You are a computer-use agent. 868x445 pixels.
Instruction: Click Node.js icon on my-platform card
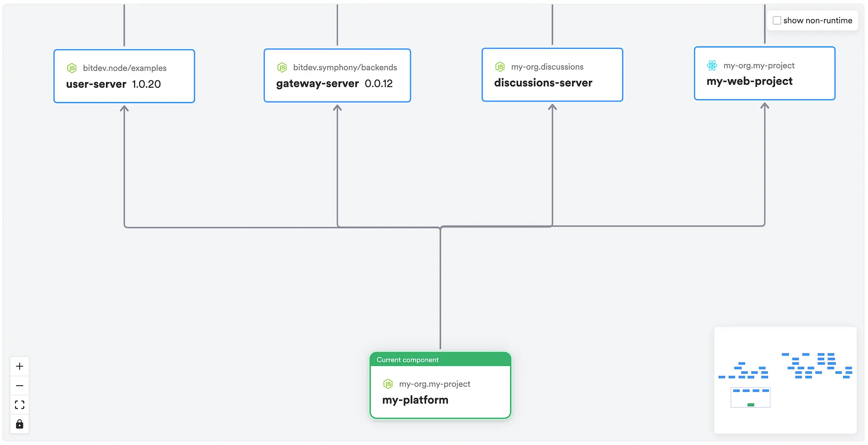pyautogui.click(x=388, y=384)
